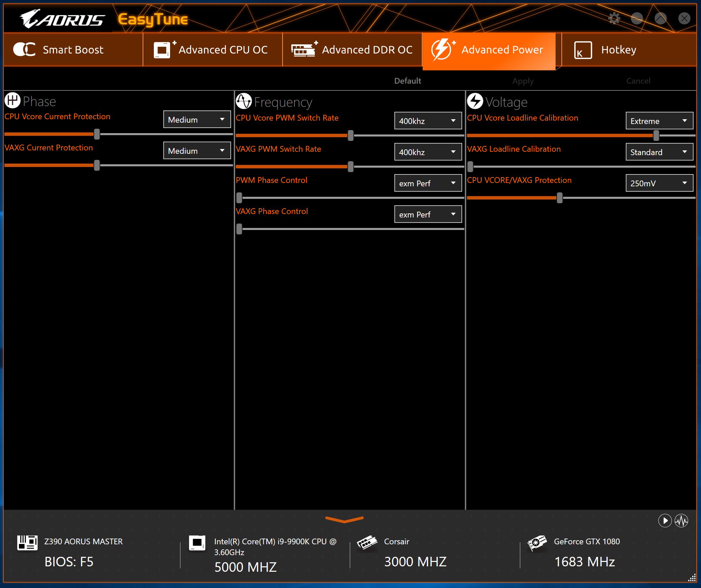Select the Advanced Power tab
Viewport: 701px width, 588px height.
489,51
